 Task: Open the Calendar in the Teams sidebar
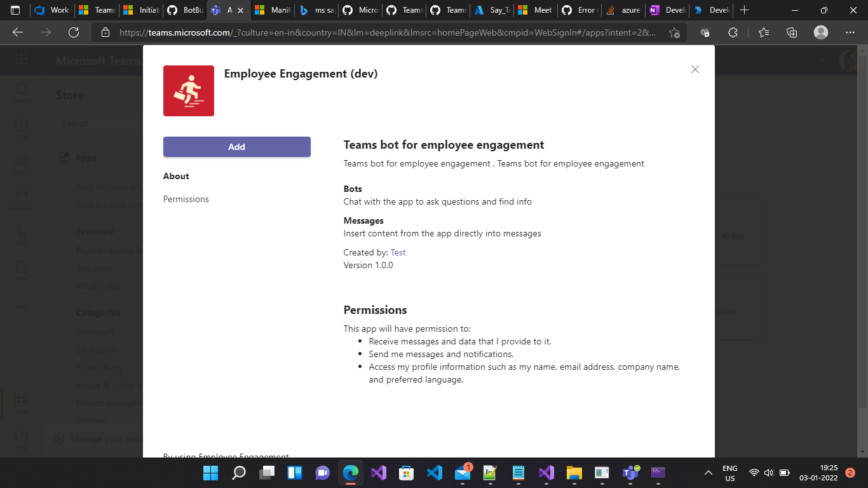21,200
